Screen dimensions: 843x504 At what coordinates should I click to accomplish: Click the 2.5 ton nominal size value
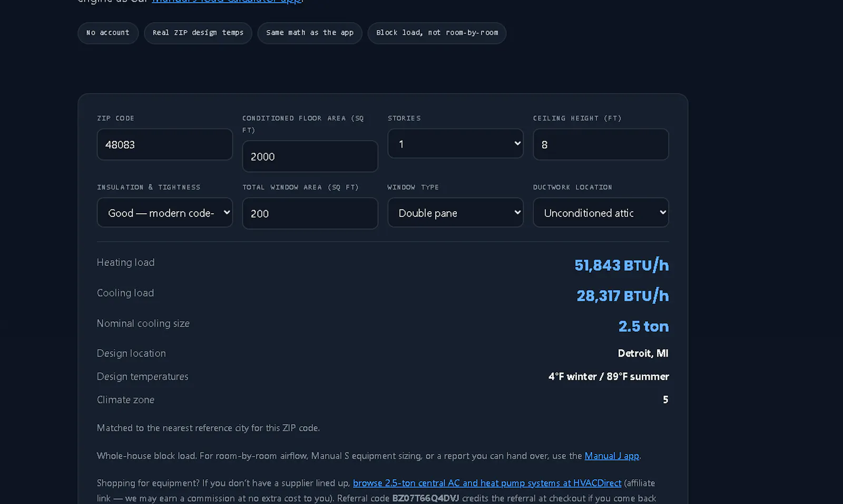click(644, 327)
